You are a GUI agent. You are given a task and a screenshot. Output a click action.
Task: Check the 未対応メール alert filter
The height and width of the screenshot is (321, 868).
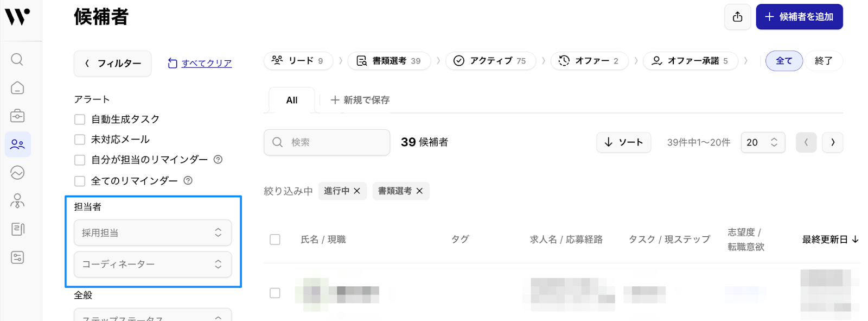point(80,140)
